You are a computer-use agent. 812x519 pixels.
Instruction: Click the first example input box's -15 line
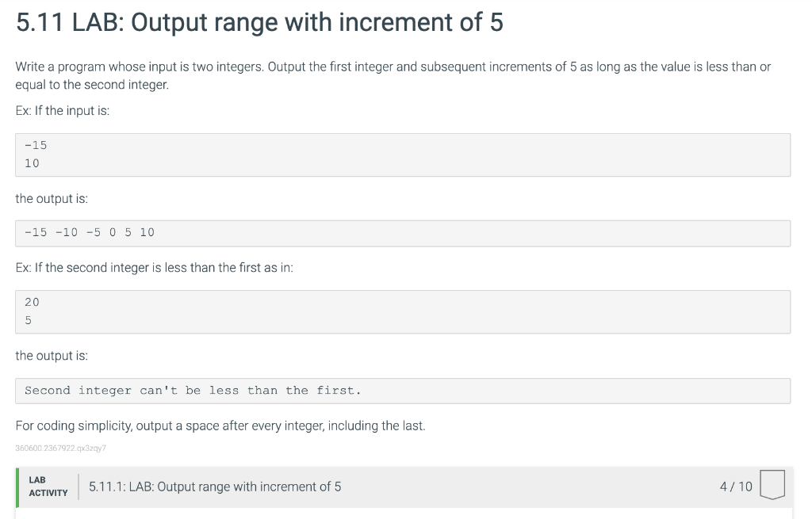36,145
